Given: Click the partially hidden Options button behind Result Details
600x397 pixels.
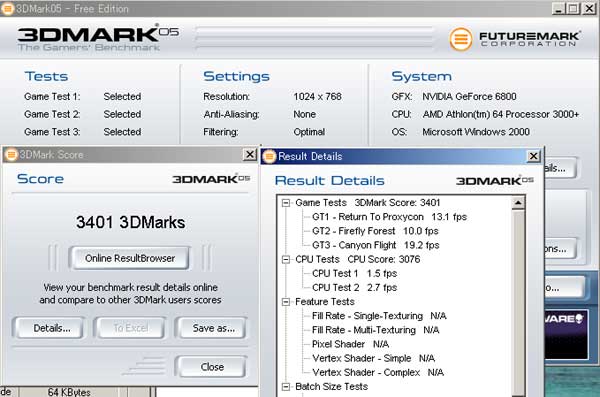Looking at the screenshot, I should click(x=559, y=249).
